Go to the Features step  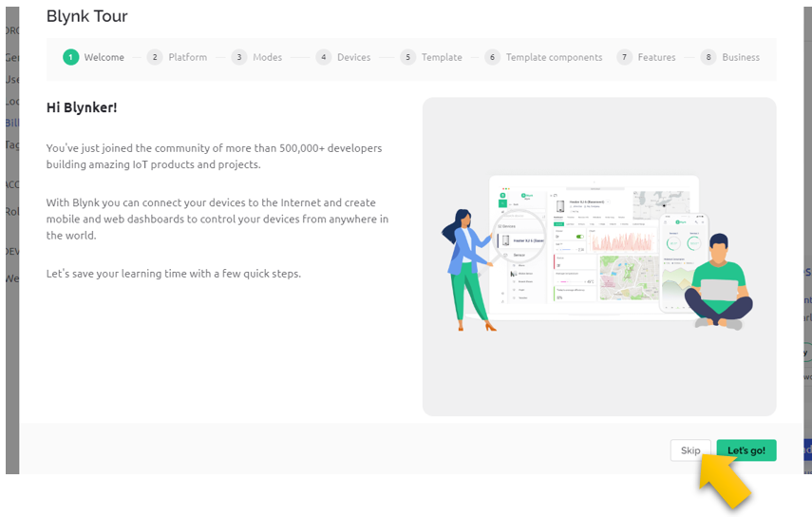(647, 57)
